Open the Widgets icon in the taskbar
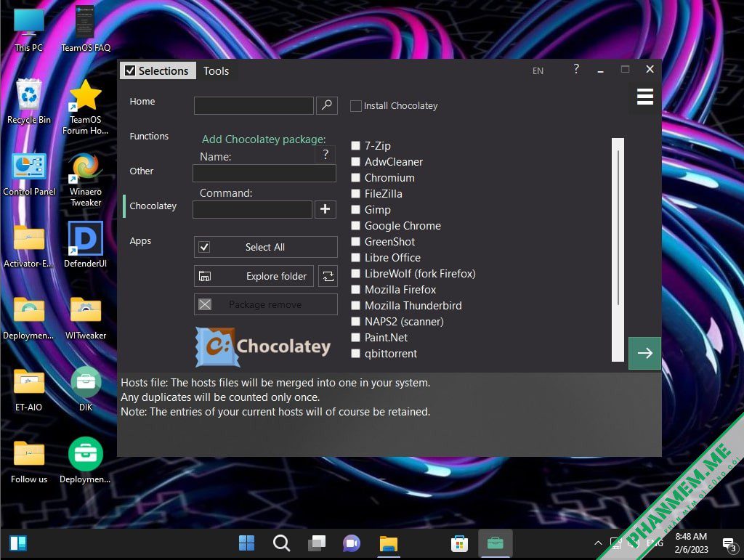This screenshot has width=744, height=560. [18, 543]
